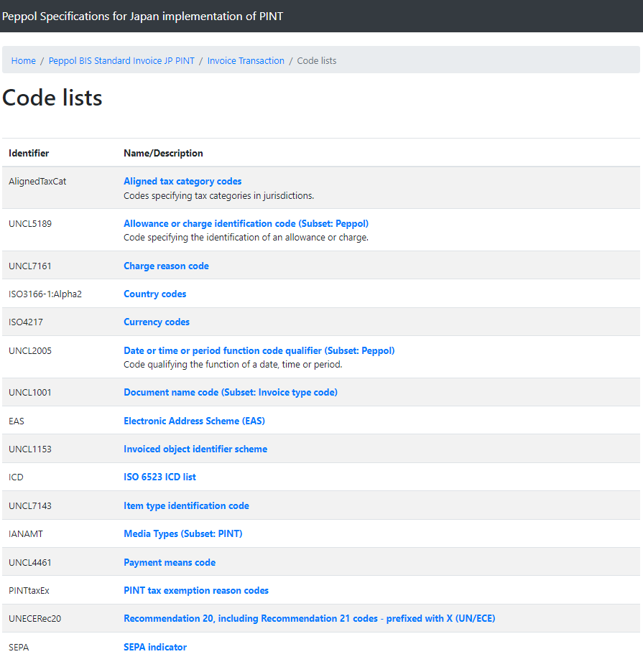
Task: Open PINT tax exemption reason codes link
Action: [x=196, y=591]
